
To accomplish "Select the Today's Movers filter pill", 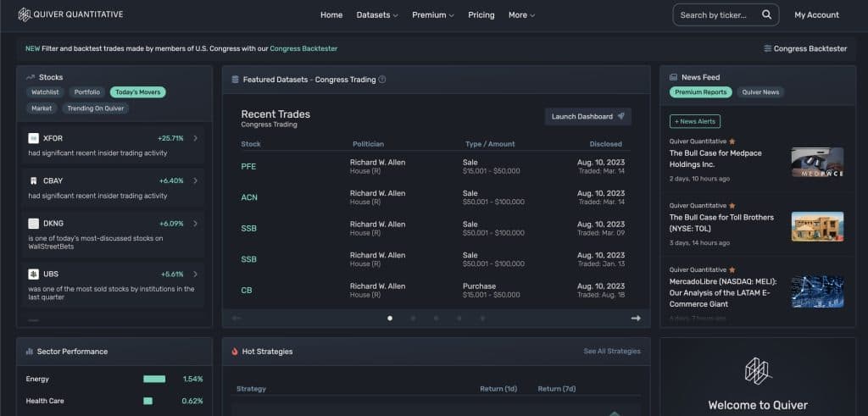I will (x=138, y=92).
